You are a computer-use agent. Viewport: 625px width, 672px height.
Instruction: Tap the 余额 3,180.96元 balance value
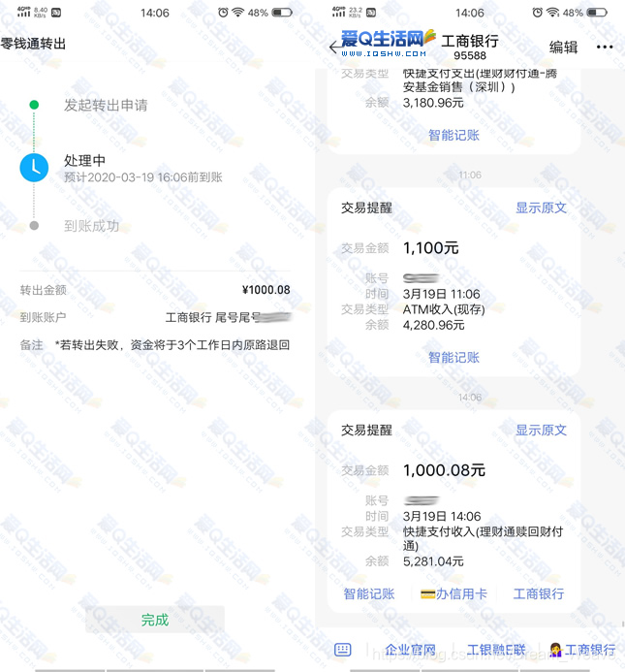[433, 103]
